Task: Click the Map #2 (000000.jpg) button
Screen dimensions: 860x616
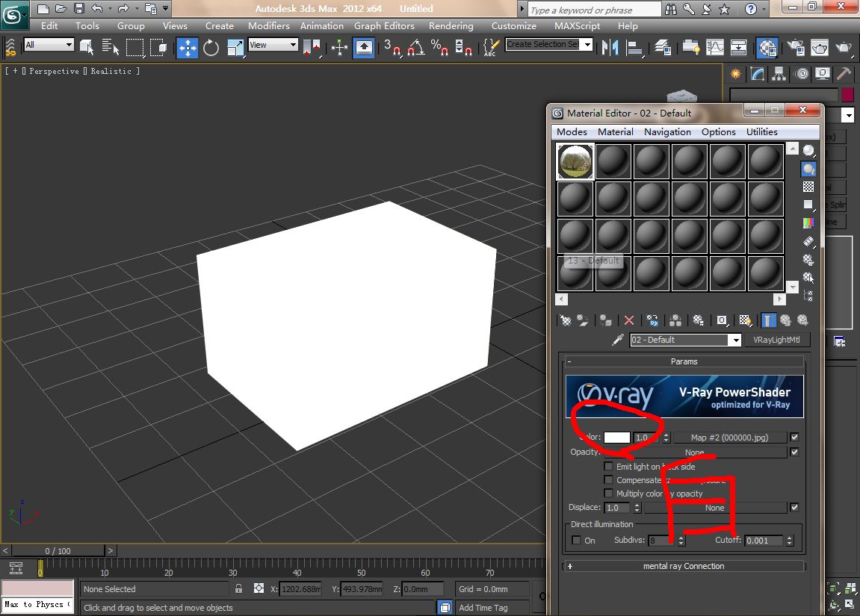Action: pyautogui.click(x=729, y=438)
